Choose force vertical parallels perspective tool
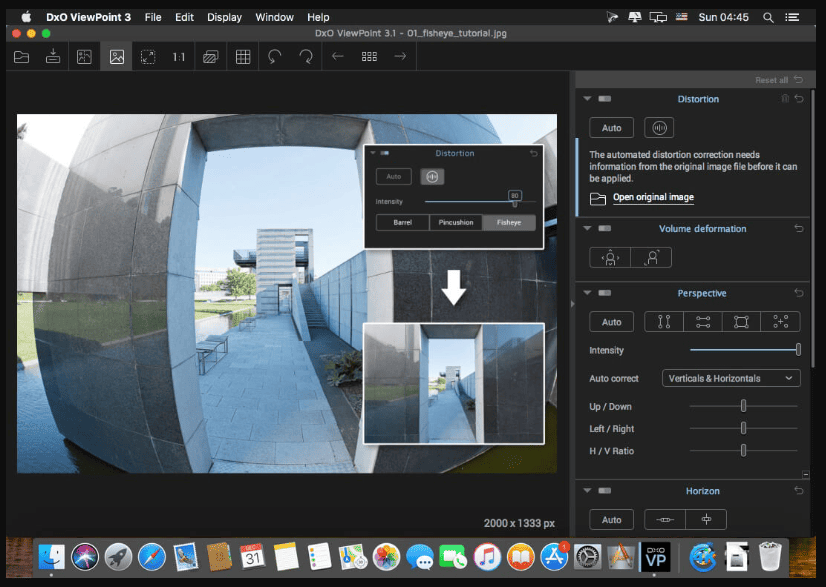The height and width of the screenshot is (587, 826). (664, 321)
